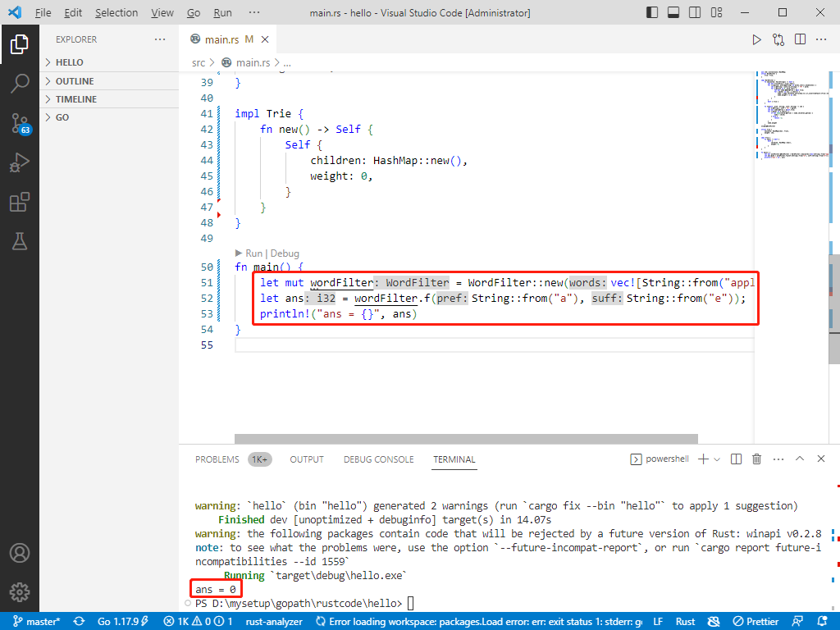Image resolution: width=840 pixels, height=630 pixels.
Task: Toggle secondary side bar layout icon
Action: [695, 12]
